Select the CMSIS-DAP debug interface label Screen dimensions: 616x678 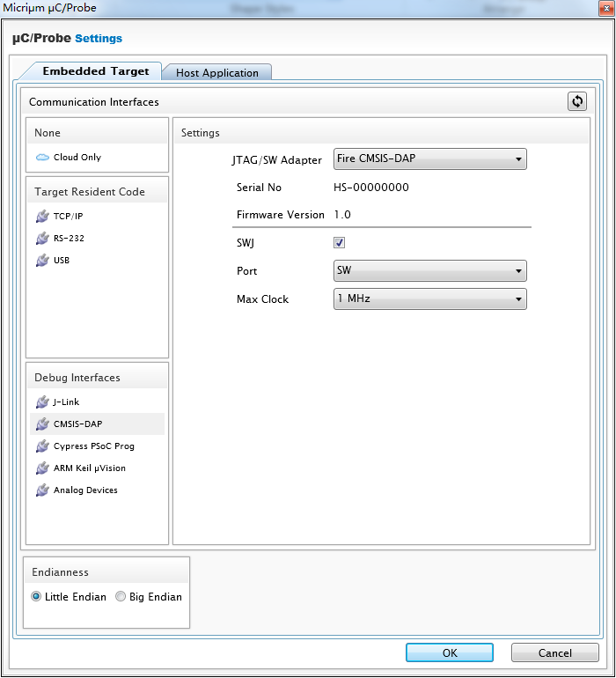[x=77, y=424]
